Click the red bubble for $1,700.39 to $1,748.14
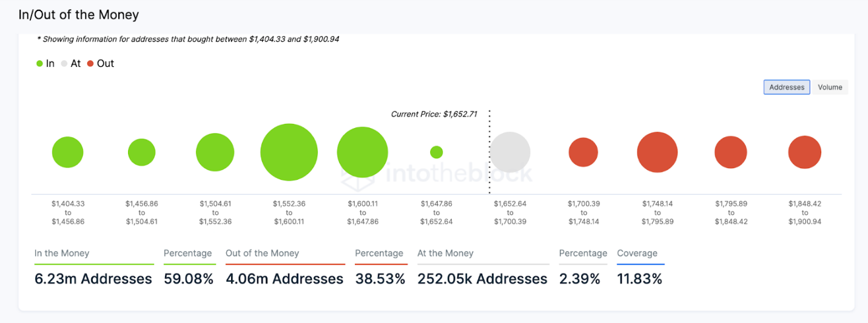The image size is (868, 323). 583,152
